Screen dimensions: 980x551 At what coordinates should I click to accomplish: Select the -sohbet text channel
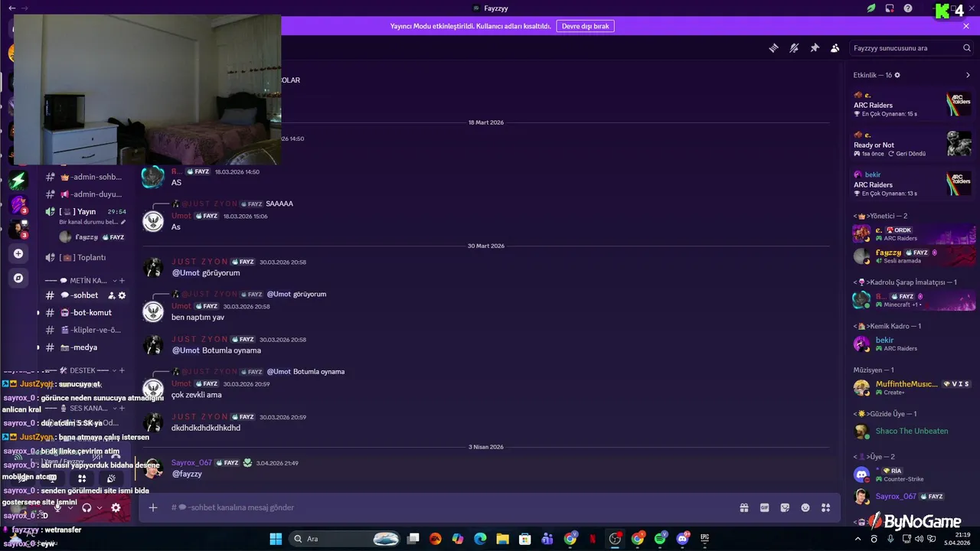point(85,295)
